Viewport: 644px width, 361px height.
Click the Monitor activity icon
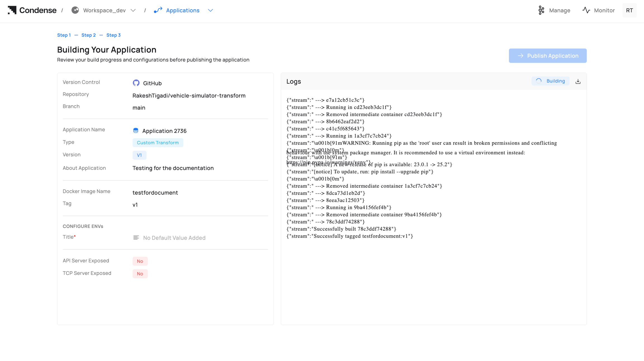pos(586,10)
